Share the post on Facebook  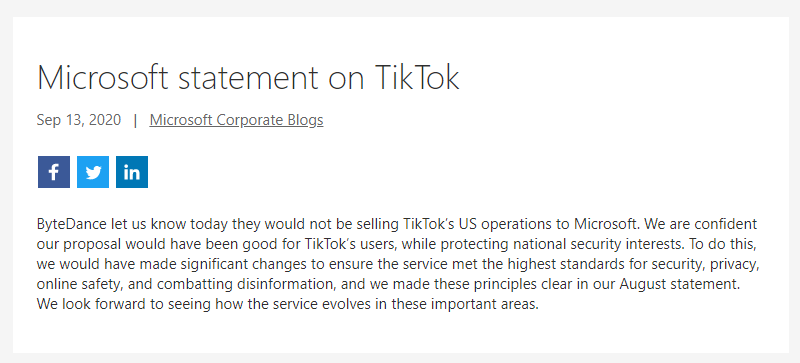[54, 172]
